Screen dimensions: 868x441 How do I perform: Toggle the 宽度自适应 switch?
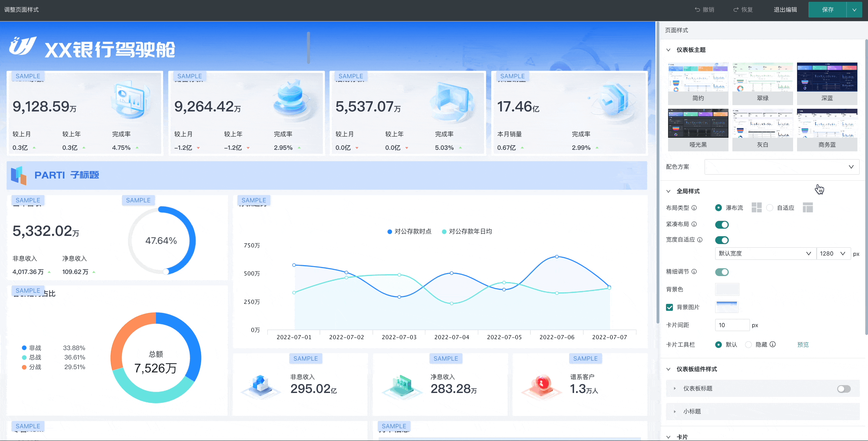coord(722,240)
